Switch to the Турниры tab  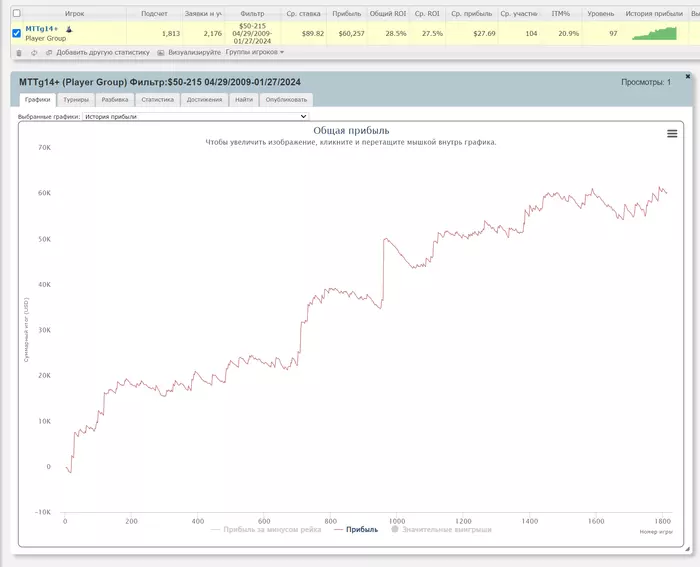[x=76, y=100]
